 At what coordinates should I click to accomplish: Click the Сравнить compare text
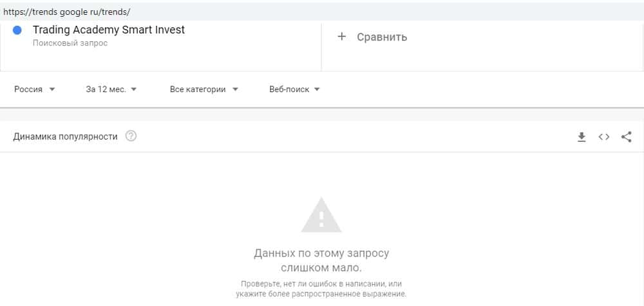(382, 37)
